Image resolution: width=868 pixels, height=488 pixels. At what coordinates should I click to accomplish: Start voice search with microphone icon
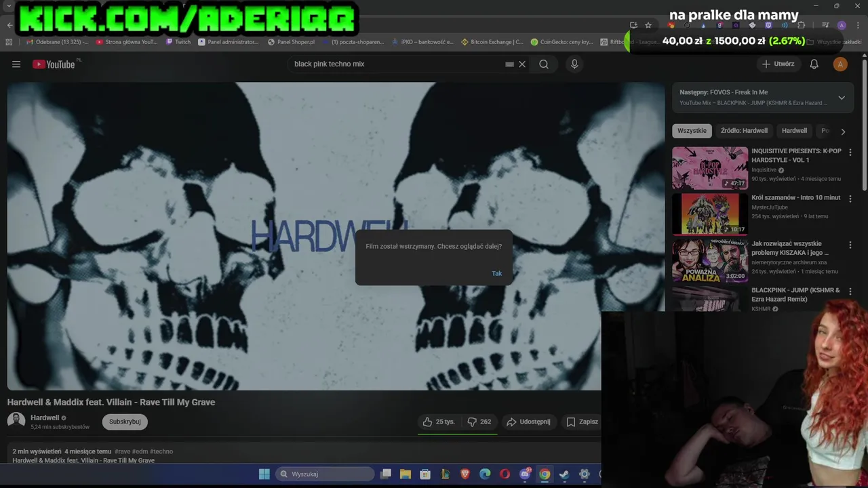pyautogui.click(x=574, y=64)
